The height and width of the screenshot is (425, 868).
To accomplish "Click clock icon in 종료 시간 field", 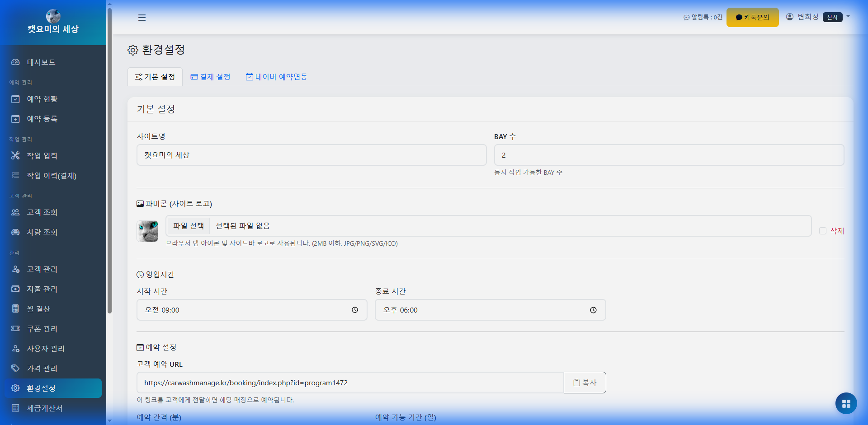I will tap(593, 310).
